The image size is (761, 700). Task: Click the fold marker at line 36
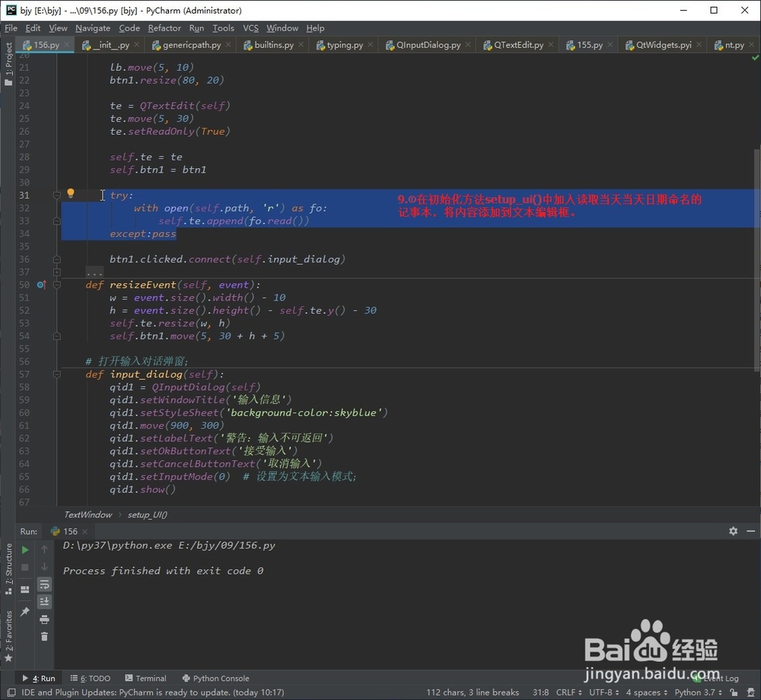[x=56, y=259]
